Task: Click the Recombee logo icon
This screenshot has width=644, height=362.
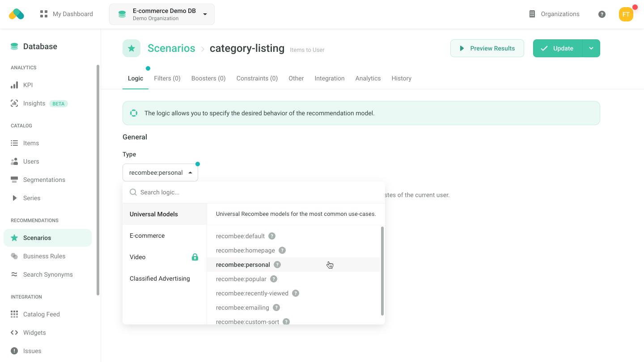Action: pos(17,14)
